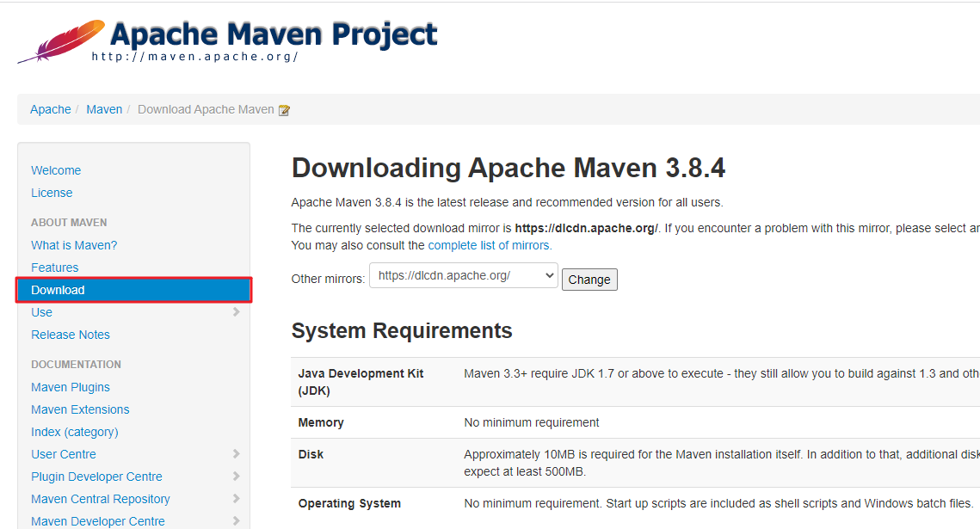Go to the Welcome page

(56, 170)
